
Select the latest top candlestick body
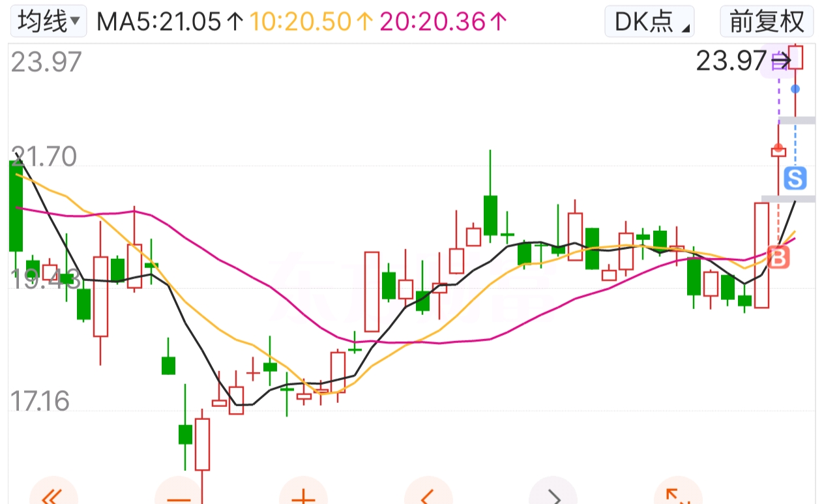795,57
